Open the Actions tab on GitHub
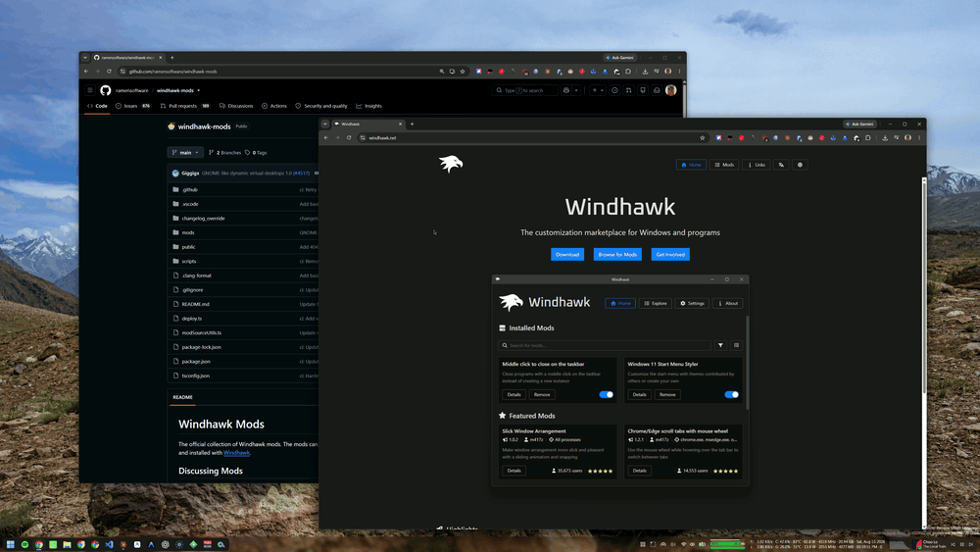980x552 pixels. click(x=273, y=106)
